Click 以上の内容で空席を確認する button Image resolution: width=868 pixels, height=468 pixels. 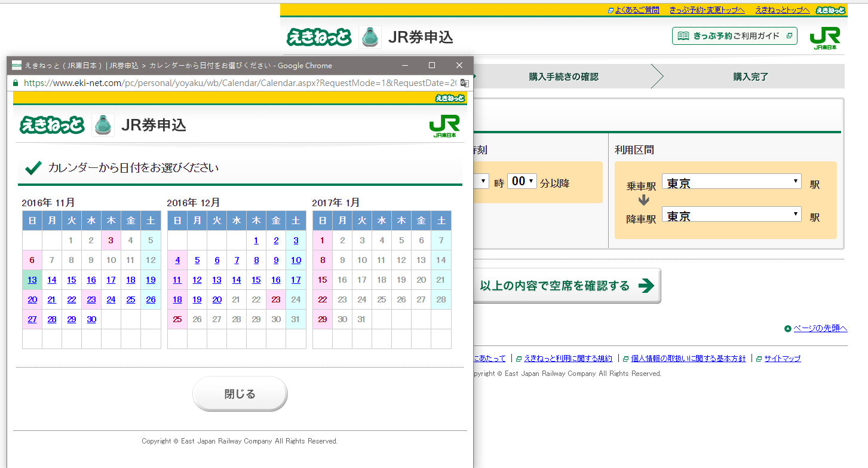click(567, 286)
